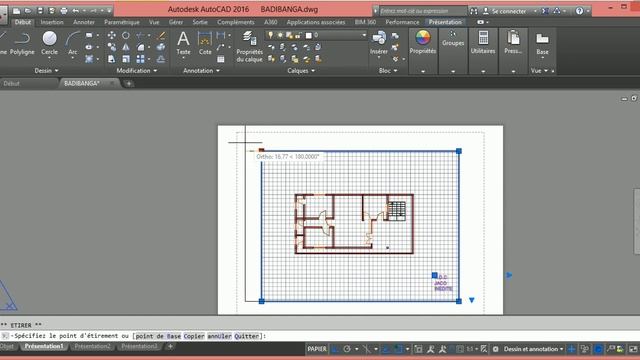Switch to the Présentation ribbon tab

(x=445, y=22)
